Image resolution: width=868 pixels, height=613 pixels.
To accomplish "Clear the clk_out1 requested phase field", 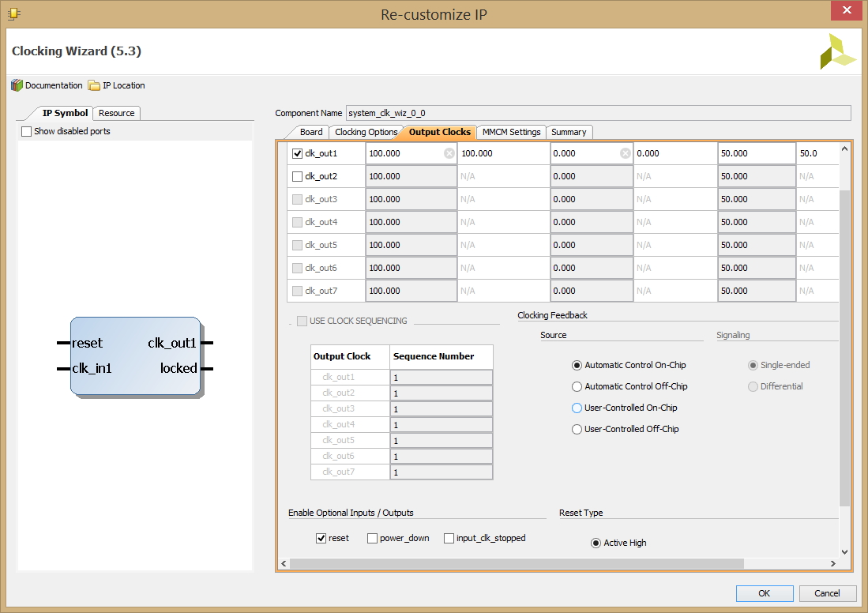I will coord(625,153).
